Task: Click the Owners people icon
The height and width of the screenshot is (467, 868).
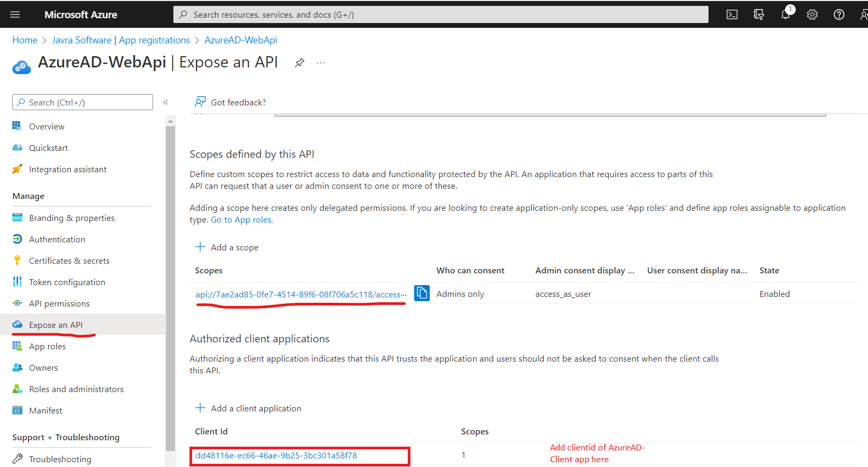Action: (x=17, y=368)
